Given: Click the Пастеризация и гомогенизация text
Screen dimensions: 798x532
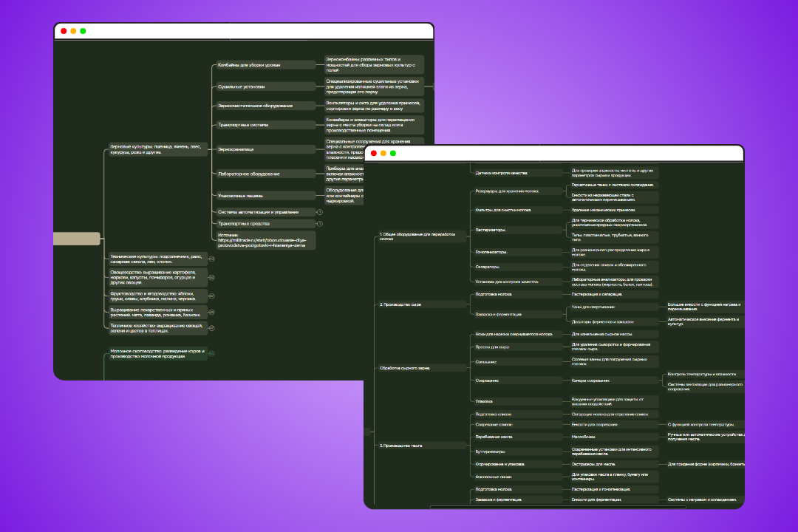Looking at the screenshot, I should click(601, 489).
